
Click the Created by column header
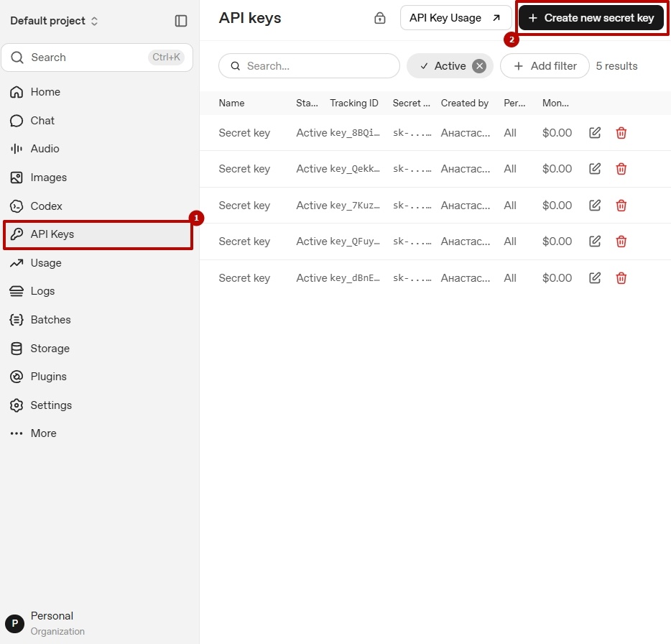(464, 103)
